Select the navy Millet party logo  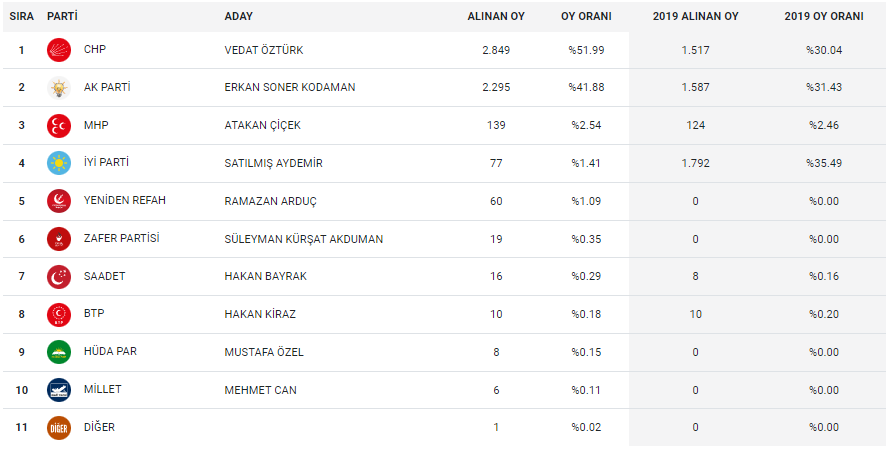(59, 390)
